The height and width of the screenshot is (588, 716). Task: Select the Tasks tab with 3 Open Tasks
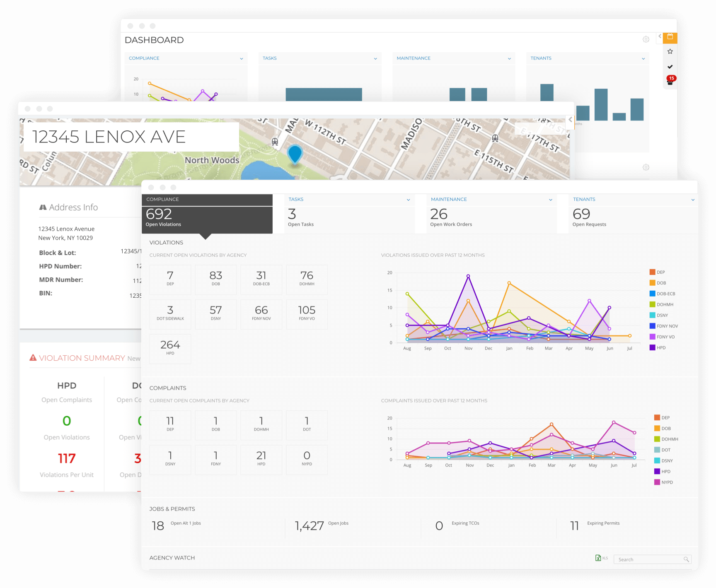point(349,214)
